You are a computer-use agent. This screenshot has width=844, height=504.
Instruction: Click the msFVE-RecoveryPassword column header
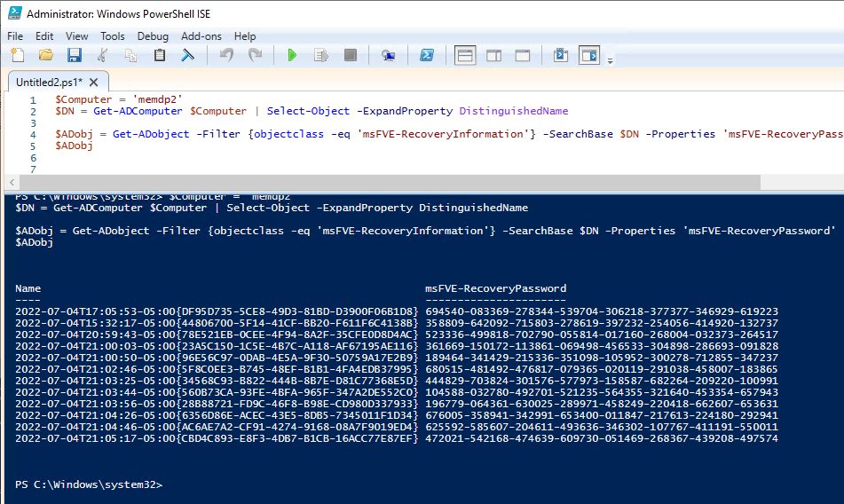[496, 288]
